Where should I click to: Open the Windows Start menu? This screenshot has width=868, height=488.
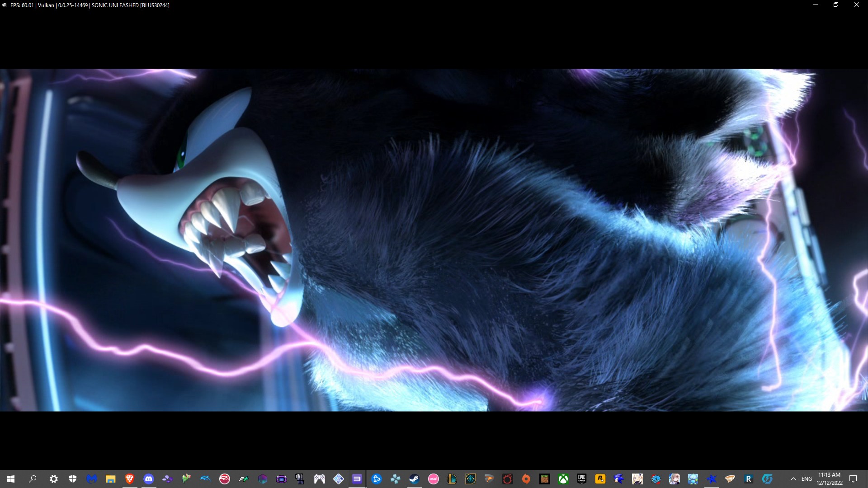point(11,479)
